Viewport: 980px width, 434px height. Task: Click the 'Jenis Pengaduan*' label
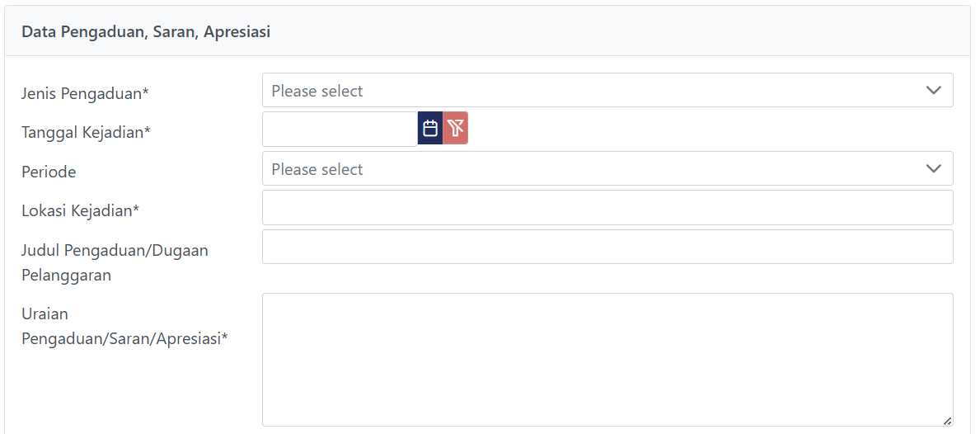tap(85, 93)
